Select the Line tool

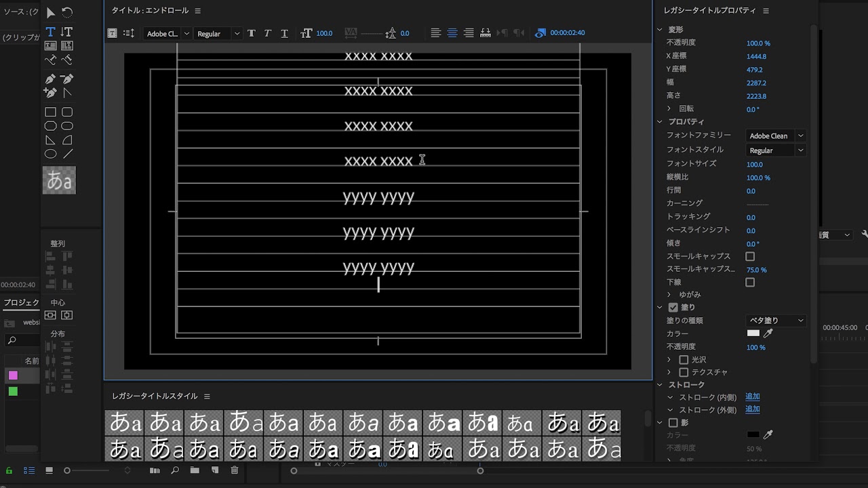tap(67, 154)
